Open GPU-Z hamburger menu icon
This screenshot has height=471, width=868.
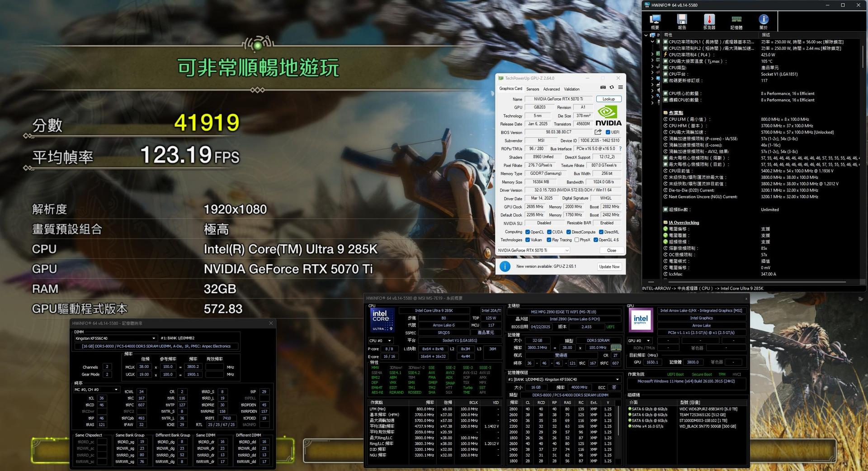[x=620, y=87]
